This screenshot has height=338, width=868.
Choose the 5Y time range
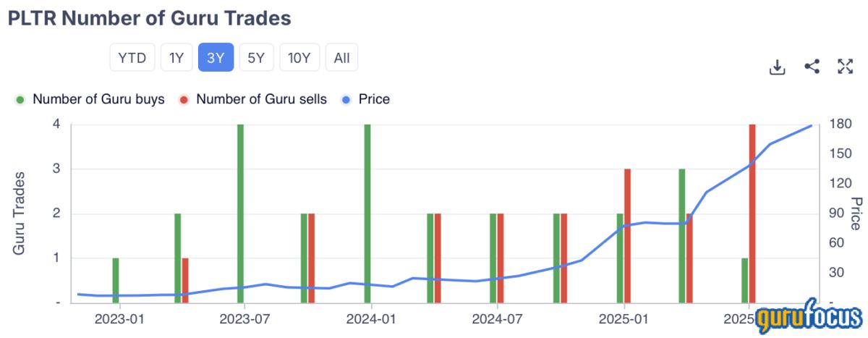pyautogui.click(x=256, y=58)
